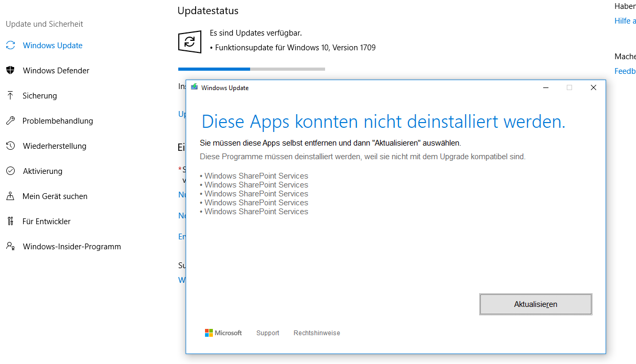Click the 'Funktionsupdate für Windows 10, Version 1709' text
Viewport: 636px width, 364px height.
pyautogui.click(x=295, y=48)
